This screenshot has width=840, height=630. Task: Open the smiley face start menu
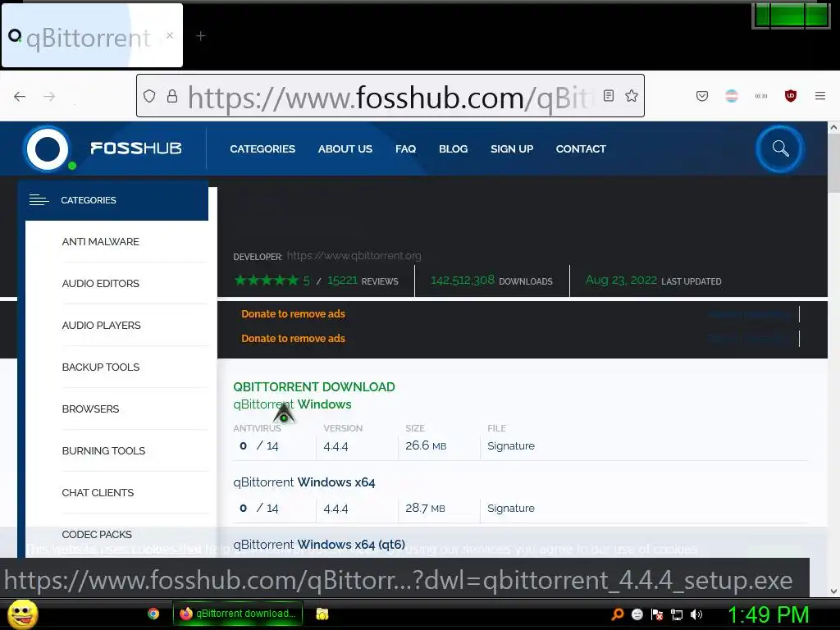[x=22, y=614]
